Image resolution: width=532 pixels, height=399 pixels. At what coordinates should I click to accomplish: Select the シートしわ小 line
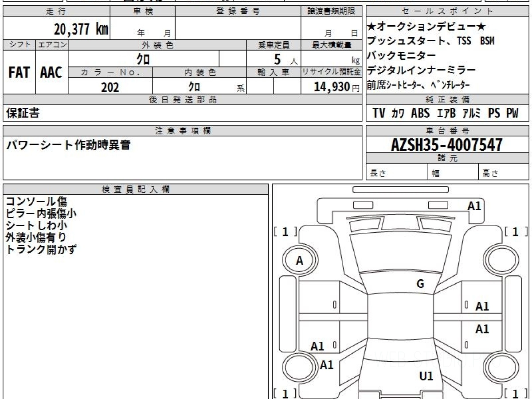click(36, 226)
